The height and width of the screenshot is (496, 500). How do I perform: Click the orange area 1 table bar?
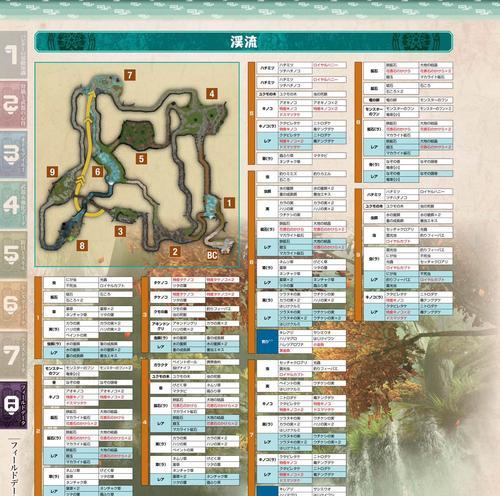[x=38, y=318]
